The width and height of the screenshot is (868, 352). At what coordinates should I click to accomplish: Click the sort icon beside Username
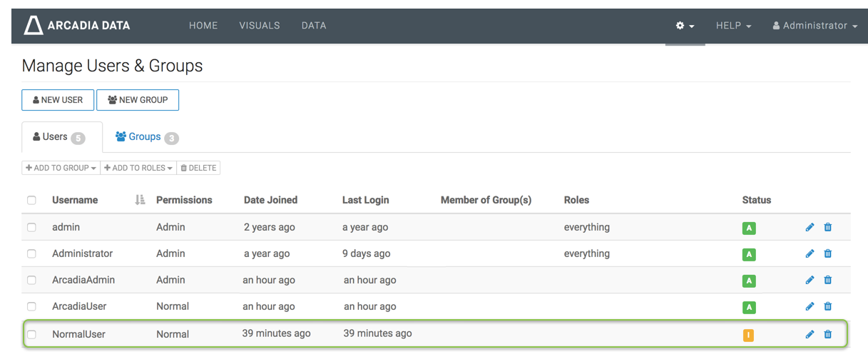click(x=140, y=200)
